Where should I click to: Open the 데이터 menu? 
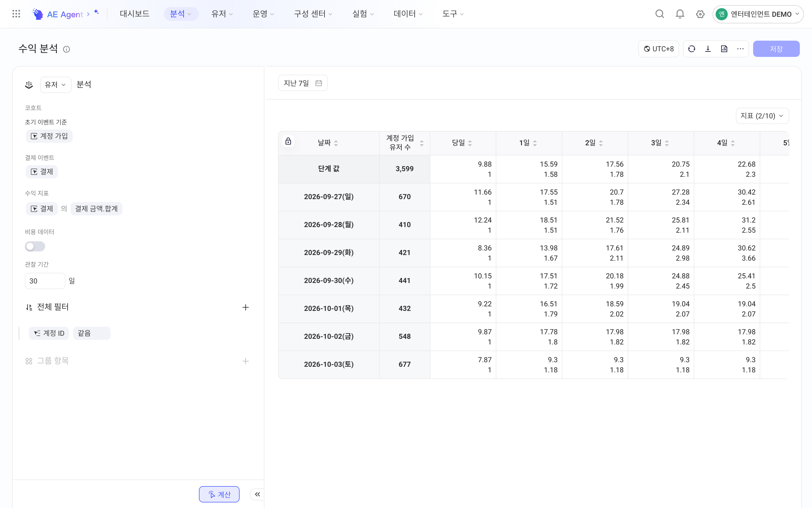(x=408, y=14)
